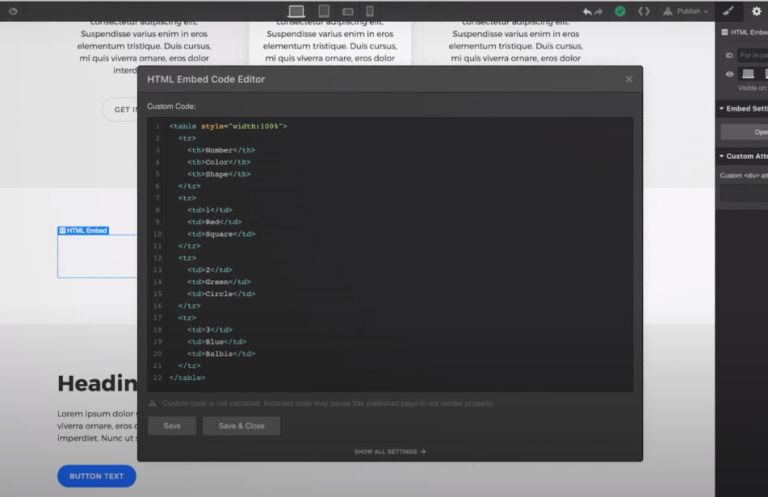Switch to tablet breakpoint view

[x=324, y=11]
